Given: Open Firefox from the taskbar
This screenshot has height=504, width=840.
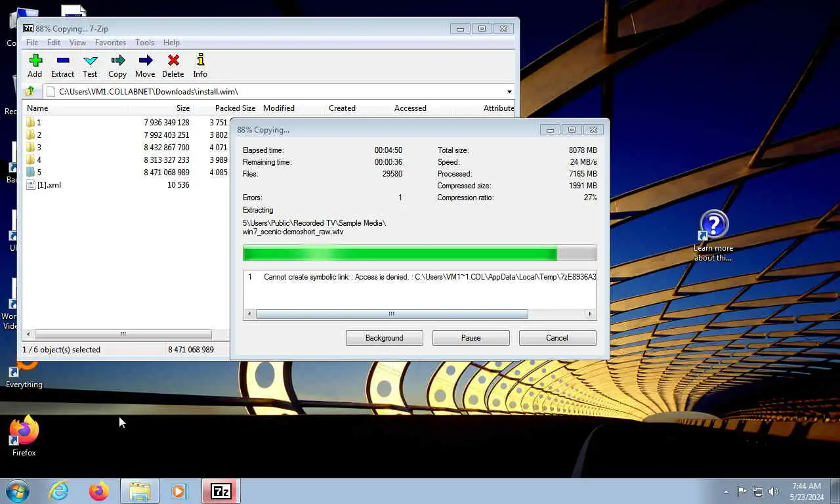Looking at the screenshot, I should coord(99,491).
